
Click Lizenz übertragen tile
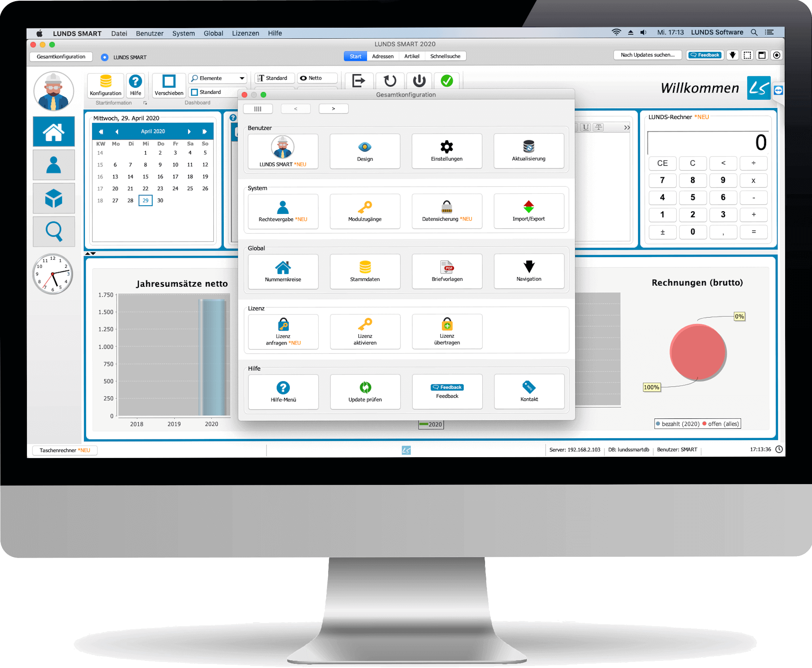click(x=447, y=331)
